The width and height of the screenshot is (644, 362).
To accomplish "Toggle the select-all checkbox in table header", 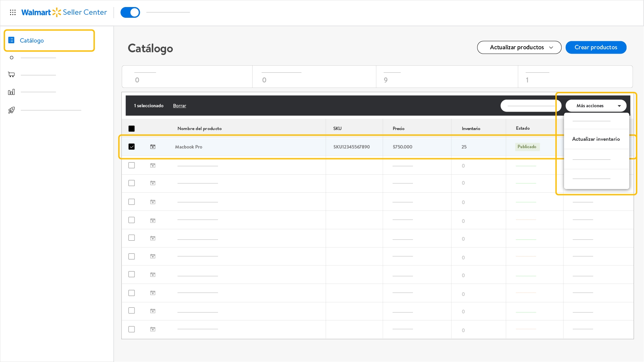I will [x=131, y=129].
